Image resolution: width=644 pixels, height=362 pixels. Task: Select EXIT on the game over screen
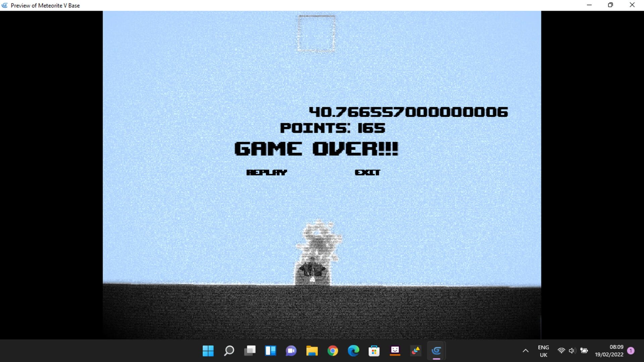click(368, 172)
